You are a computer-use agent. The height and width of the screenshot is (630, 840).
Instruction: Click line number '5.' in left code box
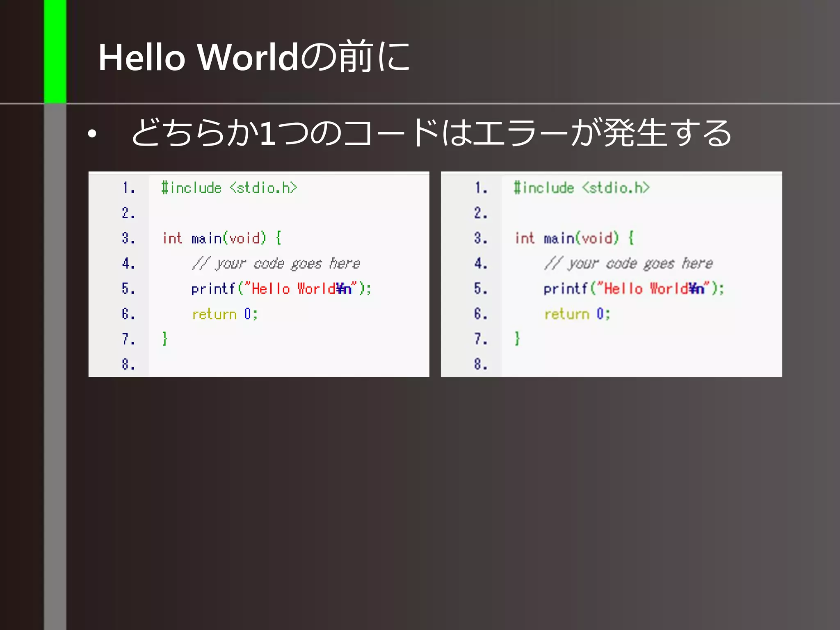tap(128, 288)
